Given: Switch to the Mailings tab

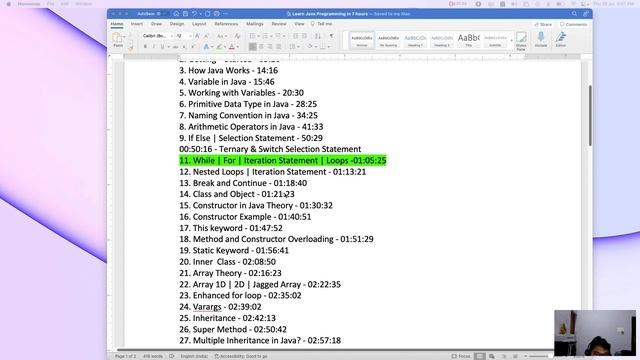Looking at the screenshot, I should (255, 24).
